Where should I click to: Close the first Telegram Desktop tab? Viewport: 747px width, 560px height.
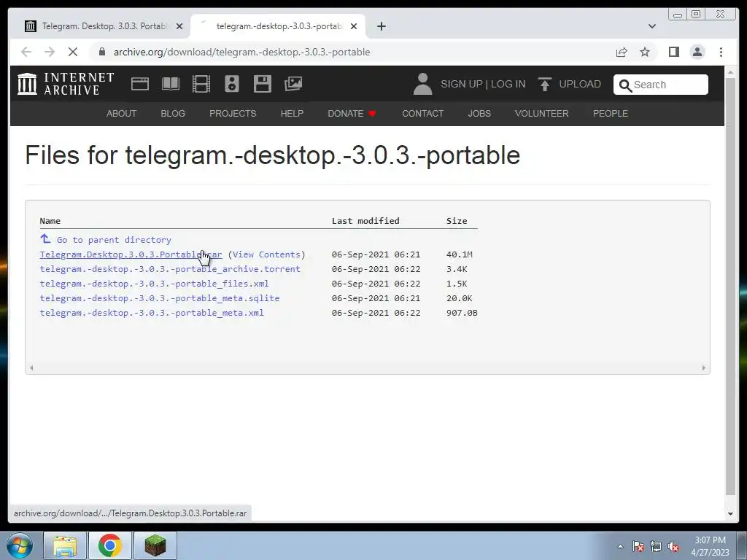(x=179, y=26)
